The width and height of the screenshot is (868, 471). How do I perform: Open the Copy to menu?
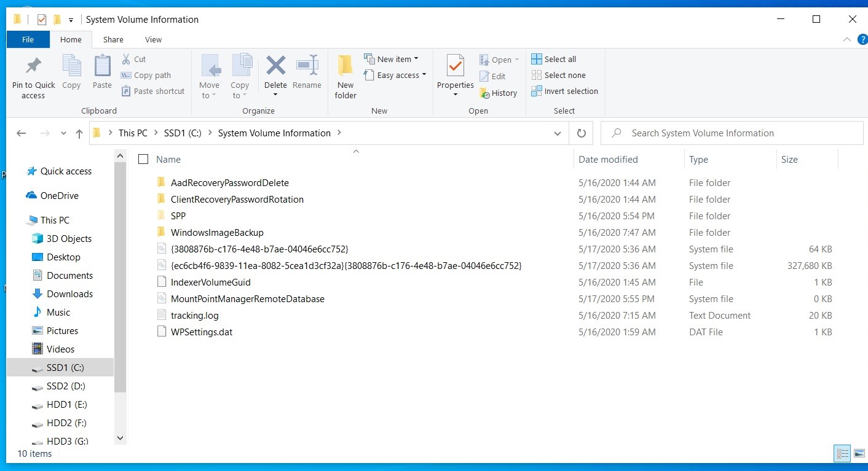(x=240, y=77)
